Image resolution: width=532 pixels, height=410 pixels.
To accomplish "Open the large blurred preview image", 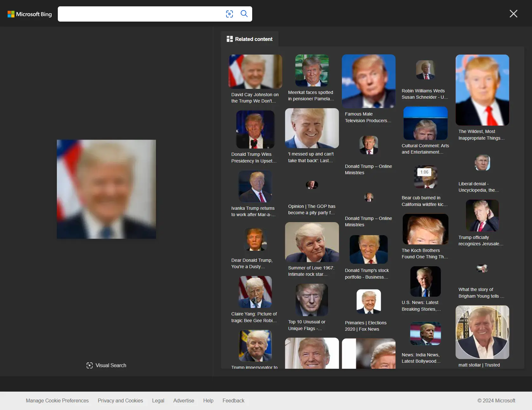I will tap(106, 189).
